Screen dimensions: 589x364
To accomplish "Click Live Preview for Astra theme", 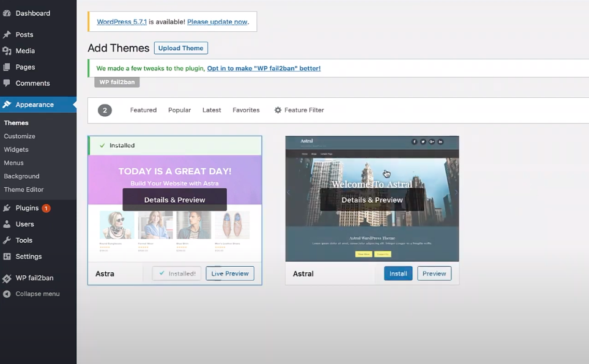I will [230, 273].
